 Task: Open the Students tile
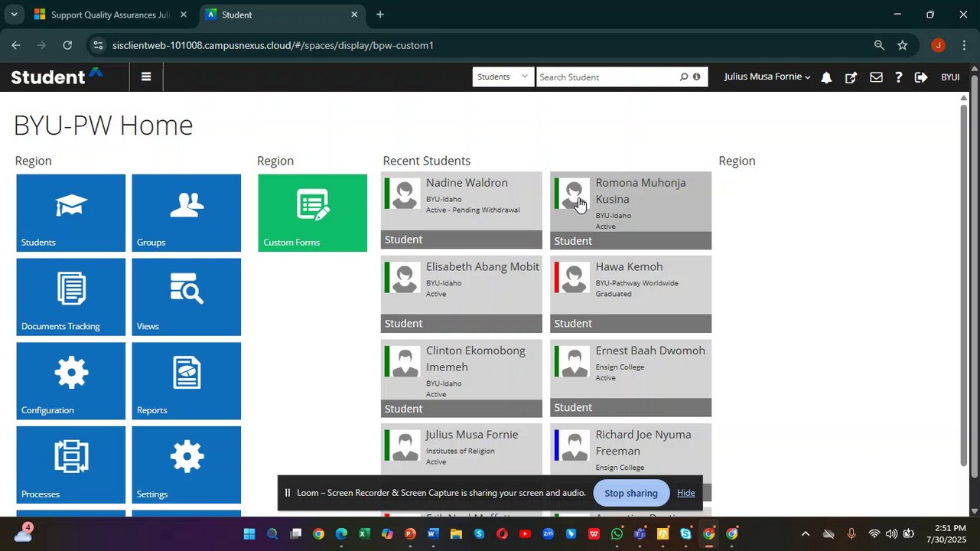pos(70,213)
